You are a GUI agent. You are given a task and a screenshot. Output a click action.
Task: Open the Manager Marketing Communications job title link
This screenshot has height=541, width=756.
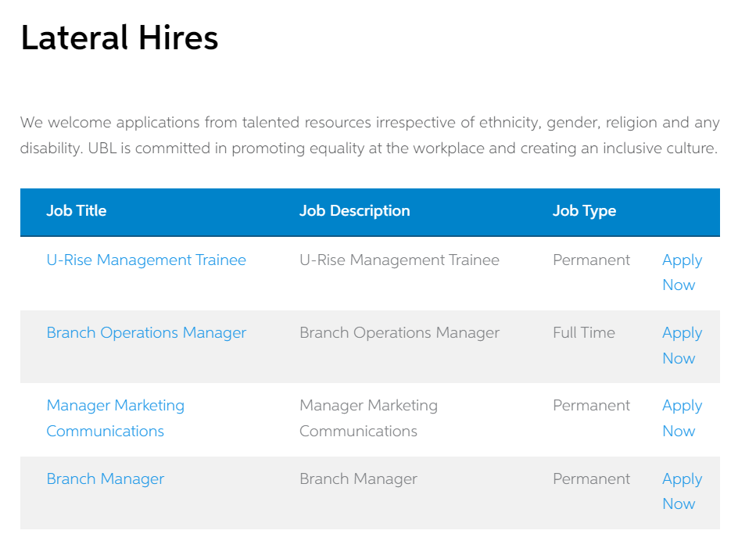coord(115,418)
